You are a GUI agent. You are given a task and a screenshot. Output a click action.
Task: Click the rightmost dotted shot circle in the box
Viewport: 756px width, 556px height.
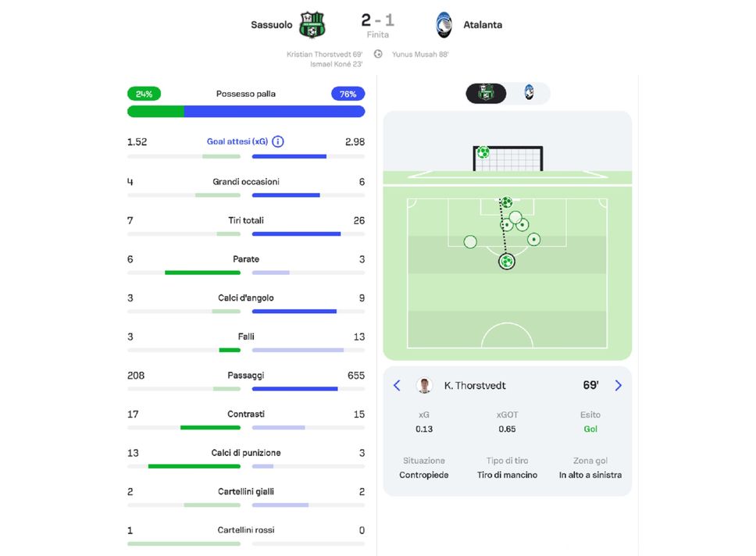click(x=533, y=240)
